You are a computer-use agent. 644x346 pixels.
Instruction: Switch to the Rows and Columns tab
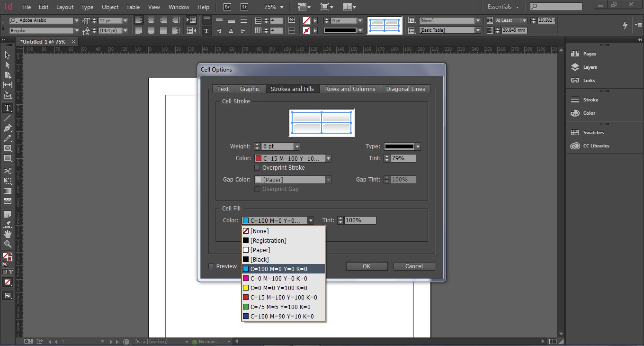click(x=350, y=89)
